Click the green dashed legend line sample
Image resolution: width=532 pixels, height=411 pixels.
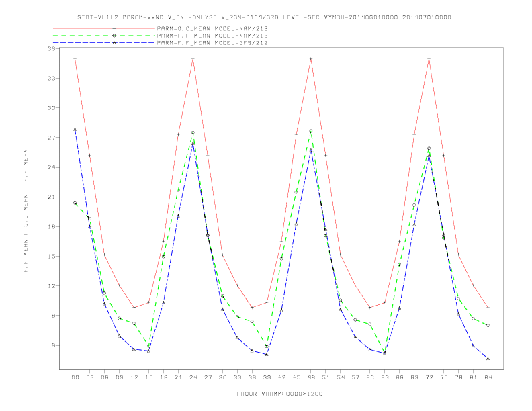104,36
